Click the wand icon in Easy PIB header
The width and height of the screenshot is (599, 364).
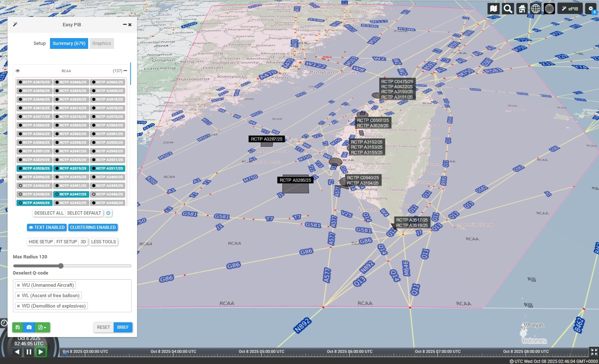[x=15, y=24]
